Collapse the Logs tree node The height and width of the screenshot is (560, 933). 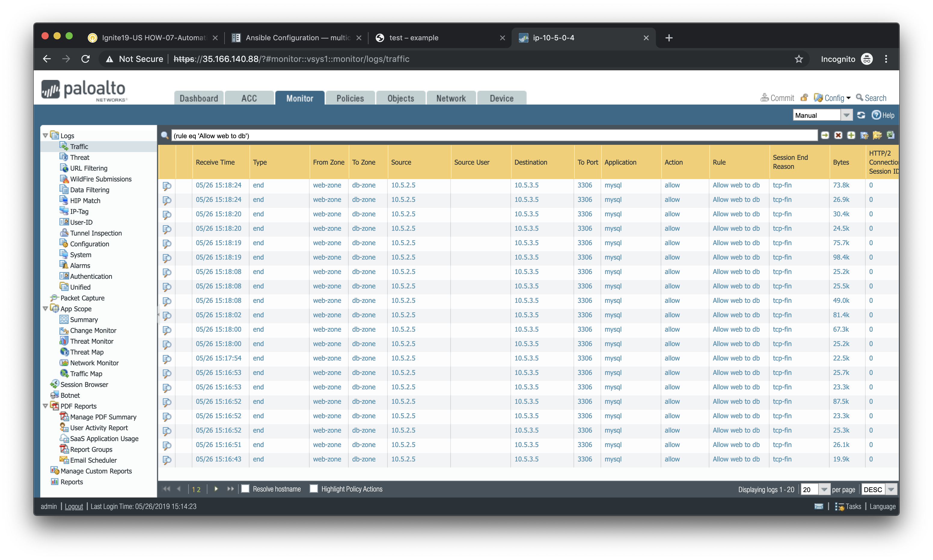tap(45, 135)
